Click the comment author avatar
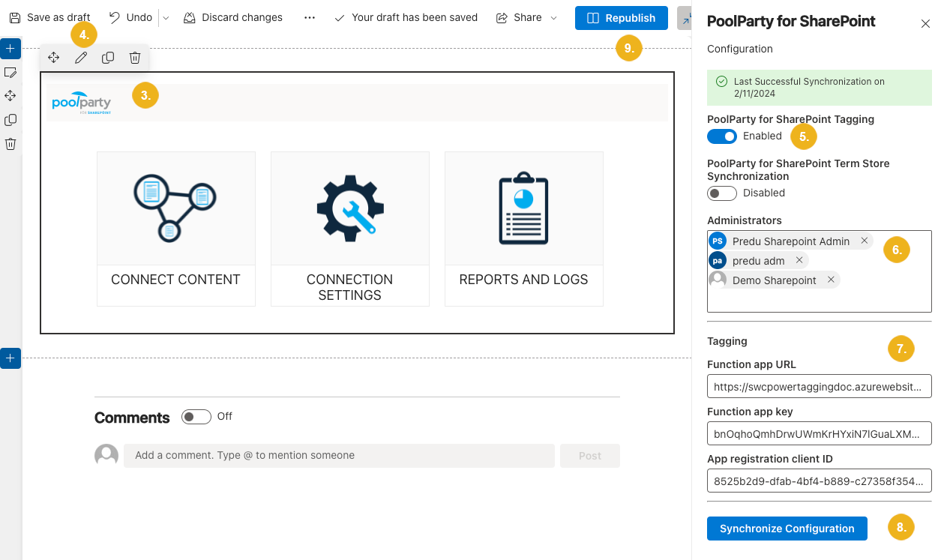 coord(106,456)
